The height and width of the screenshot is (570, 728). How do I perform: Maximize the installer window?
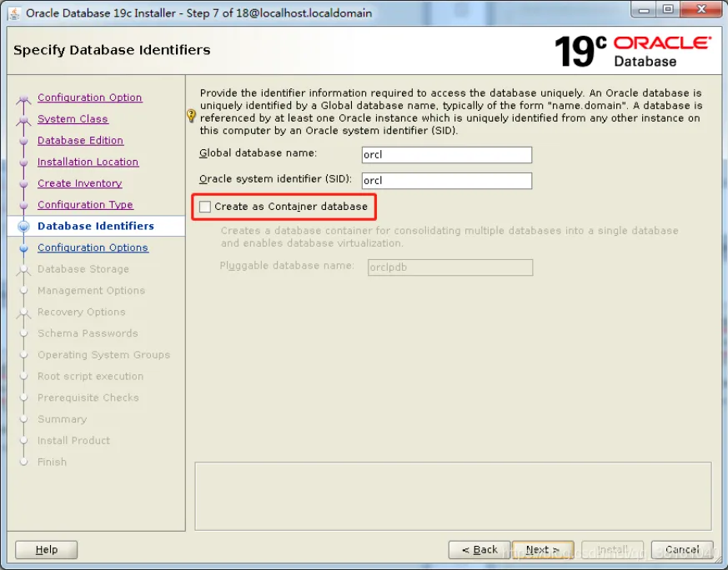[x=668, y=10]
